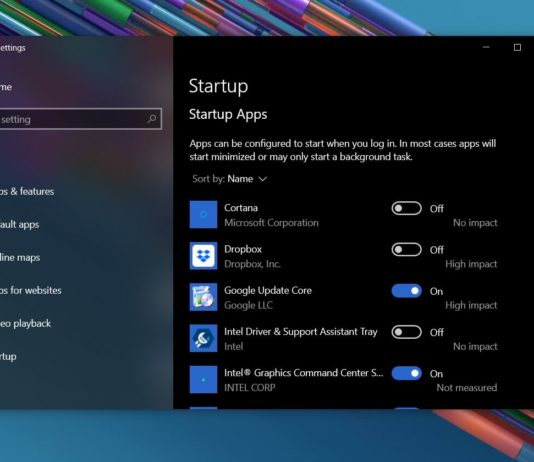Click the Google Update Core name
The width and height of the screenshot is (534, 462).
coord(268,290)
